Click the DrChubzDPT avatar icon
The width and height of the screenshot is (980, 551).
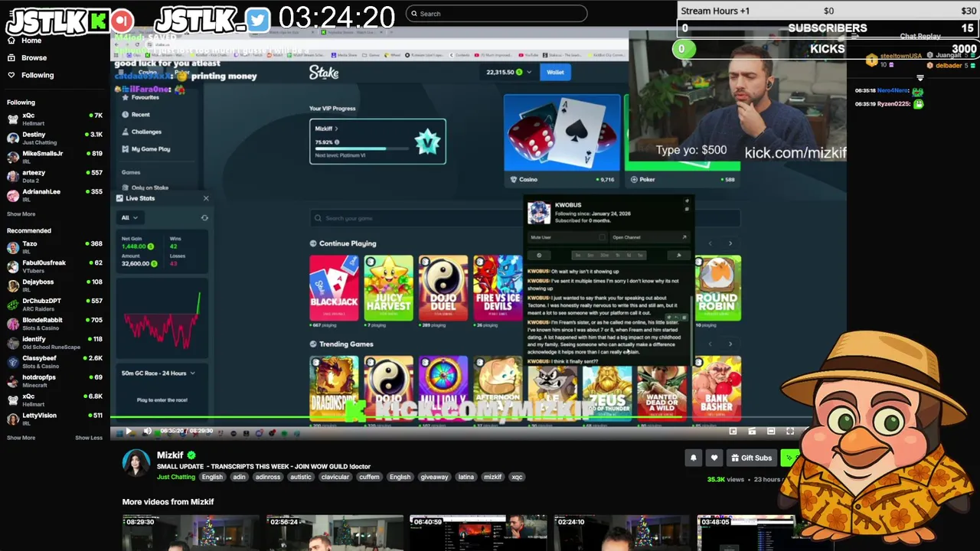(x=13, y=305)
